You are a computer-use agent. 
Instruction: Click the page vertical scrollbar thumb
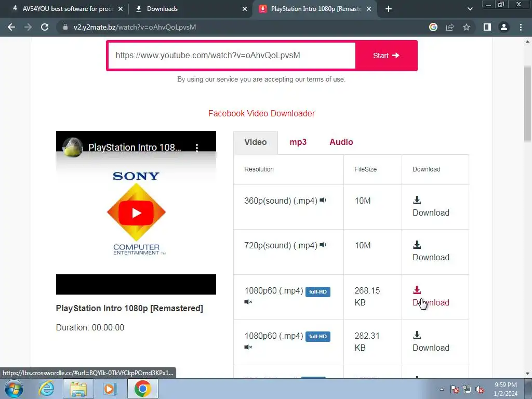(x=528, y=103)
